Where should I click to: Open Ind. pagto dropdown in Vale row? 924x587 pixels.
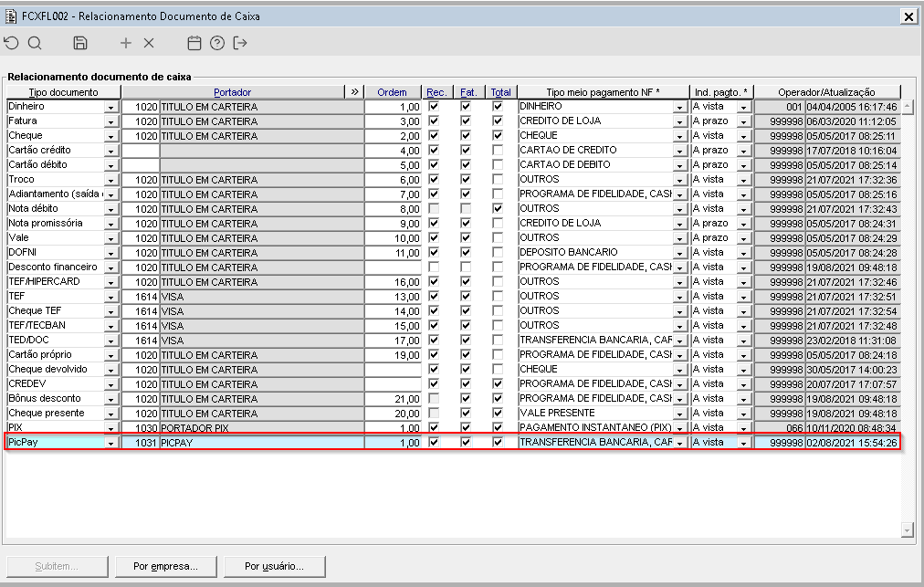coord(744,238)
